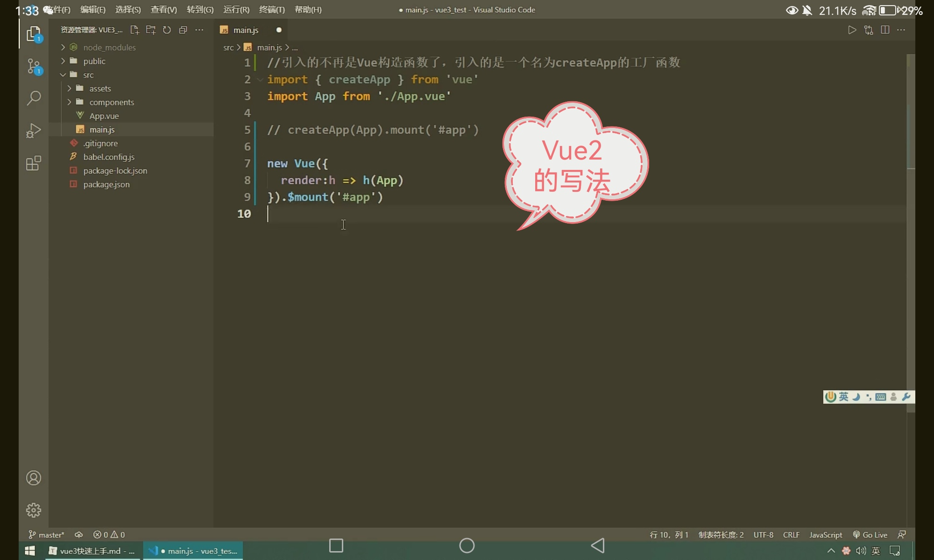
Task: Open Run and Debug view
Action: coord(34,131)
